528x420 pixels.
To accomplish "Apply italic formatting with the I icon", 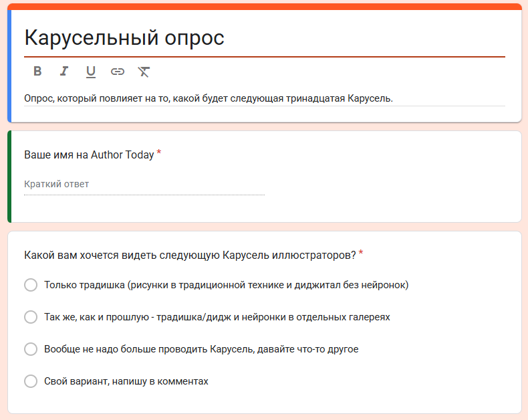I will pos(64,72).
